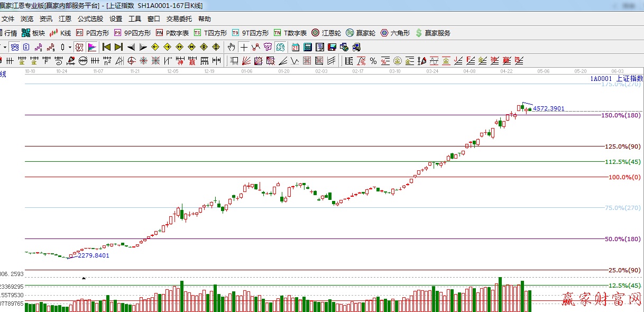644x312 pixels.
Task: Open the 板块 sector list
Action: 33,33
